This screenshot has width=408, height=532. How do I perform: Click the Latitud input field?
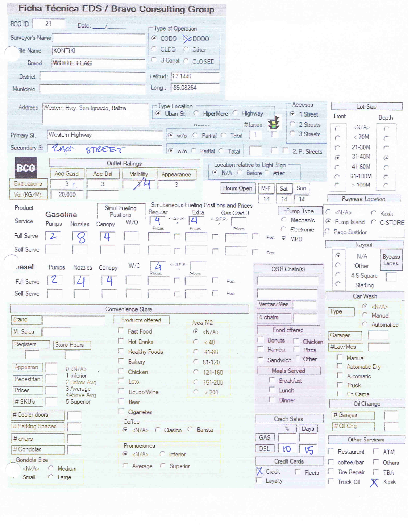[195, 76]
